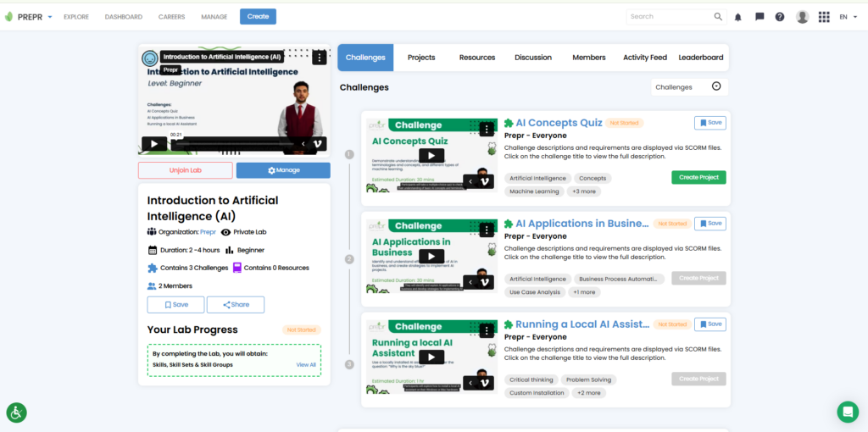Save the lab using bookmark button
The height and width of the screenshot is (432, 868).
coord(176,305)
